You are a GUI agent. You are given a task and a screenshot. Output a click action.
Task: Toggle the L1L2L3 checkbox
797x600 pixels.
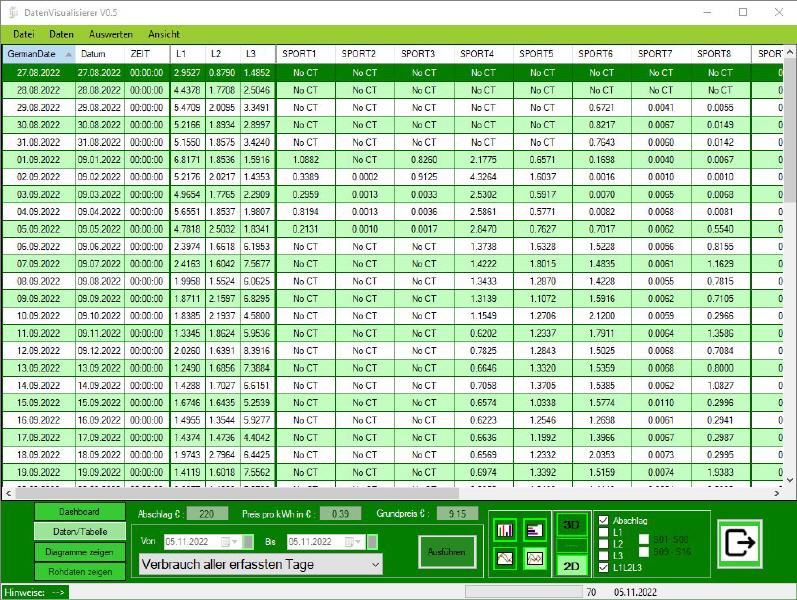pos(602,567)
